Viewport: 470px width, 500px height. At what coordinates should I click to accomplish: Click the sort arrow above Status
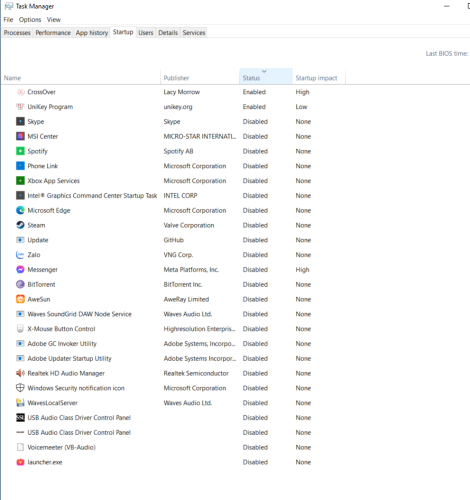(x=264, y=71)
